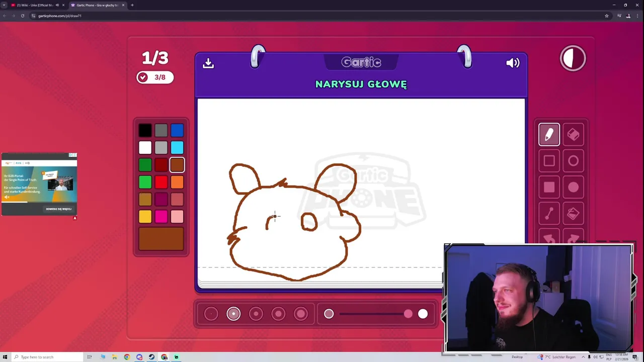Pick the yellow color swatch

tap(145, 217)
